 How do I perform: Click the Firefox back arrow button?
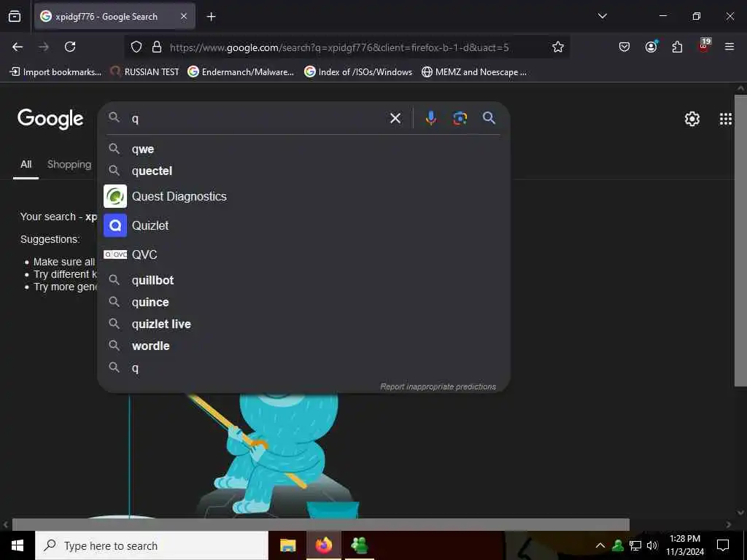pos(18,47)
